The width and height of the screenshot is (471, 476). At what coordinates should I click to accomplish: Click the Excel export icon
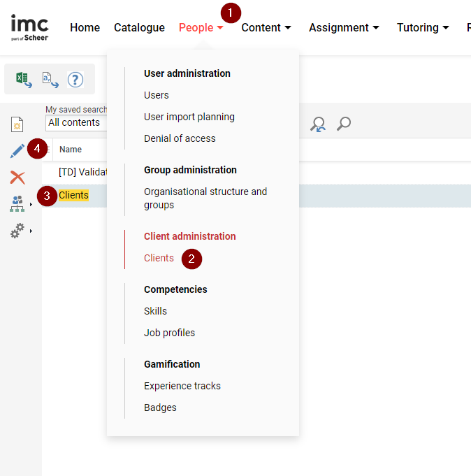tap(24, 80)
